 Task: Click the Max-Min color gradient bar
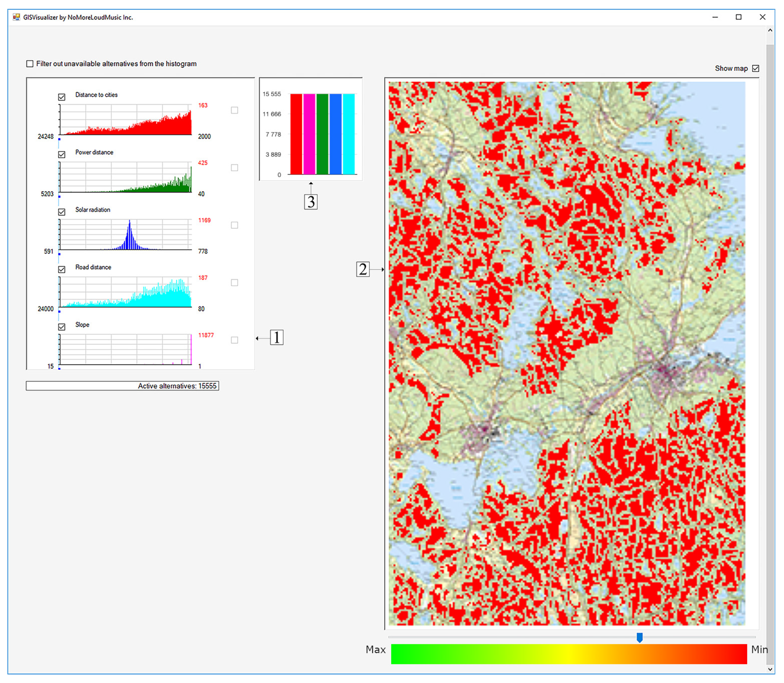click(x=569, y=654)
